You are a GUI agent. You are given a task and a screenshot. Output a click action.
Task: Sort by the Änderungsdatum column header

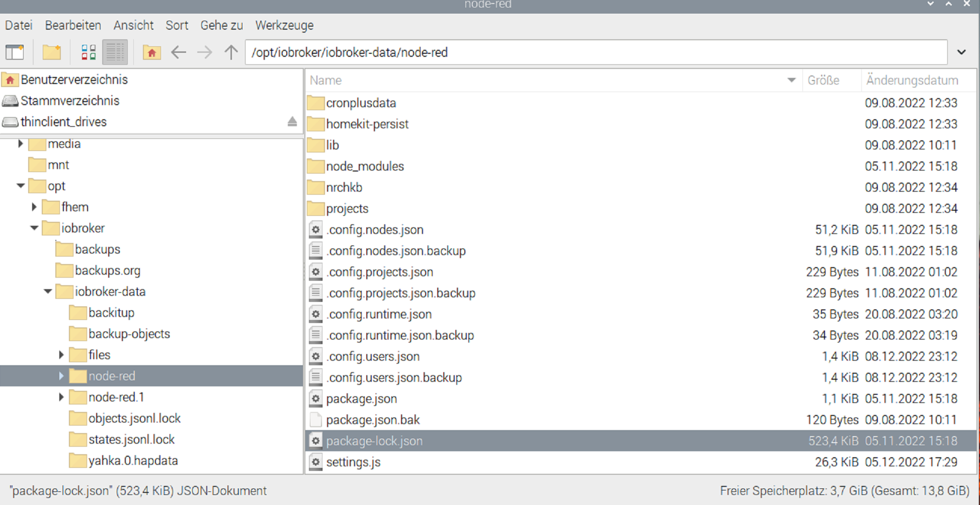(918, 80)
